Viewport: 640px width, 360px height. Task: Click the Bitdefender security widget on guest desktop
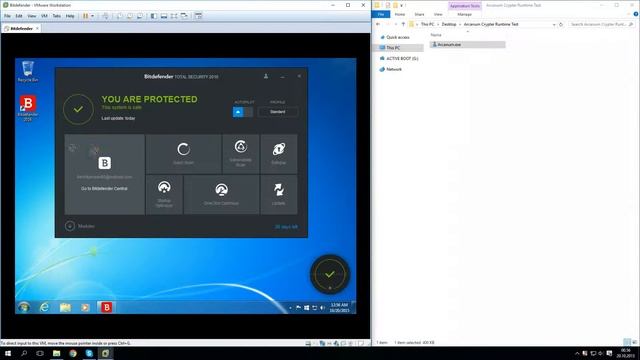click(x=330, y=274)
